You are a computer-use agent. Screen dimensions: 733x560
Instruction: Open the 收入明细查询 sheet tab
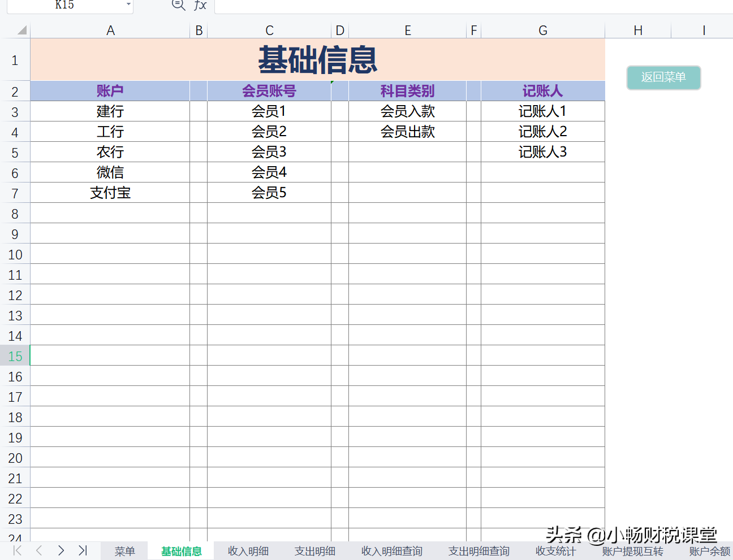click(x=391, y=551)
